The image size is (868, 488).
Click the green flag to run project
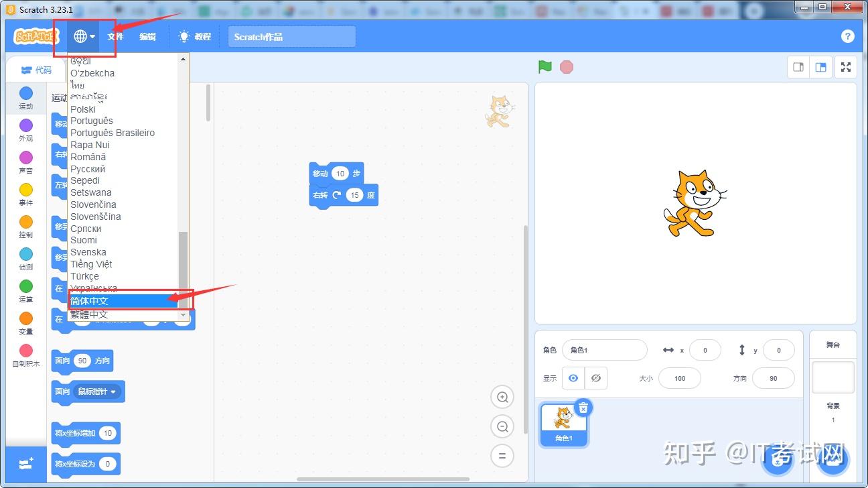[x=545, y=66]
